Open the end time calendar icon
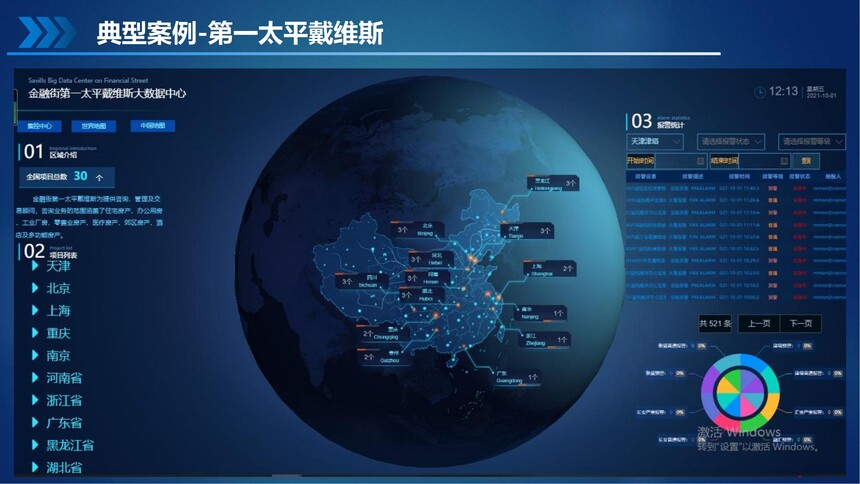Image resolution: width=860 pixels, height=484 pixels. tap(784, 161)
